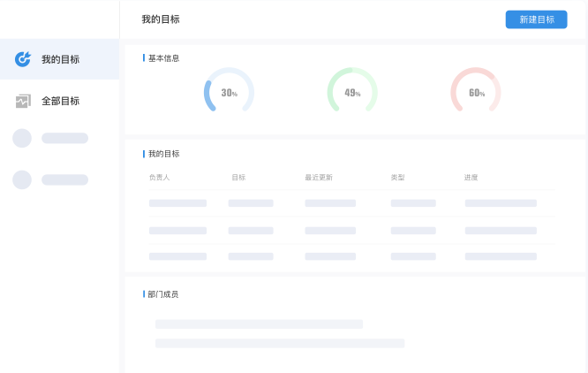Screen dimensions: 588x373
Task: Select the 基本信息 section heading
Action: pos(163,58)
